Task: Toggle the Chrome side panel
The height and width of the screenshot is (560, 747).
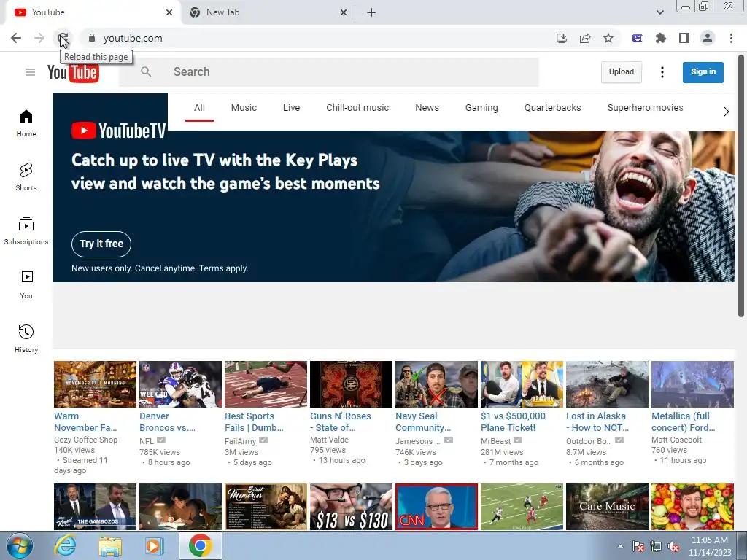Action: click(684, 38)
